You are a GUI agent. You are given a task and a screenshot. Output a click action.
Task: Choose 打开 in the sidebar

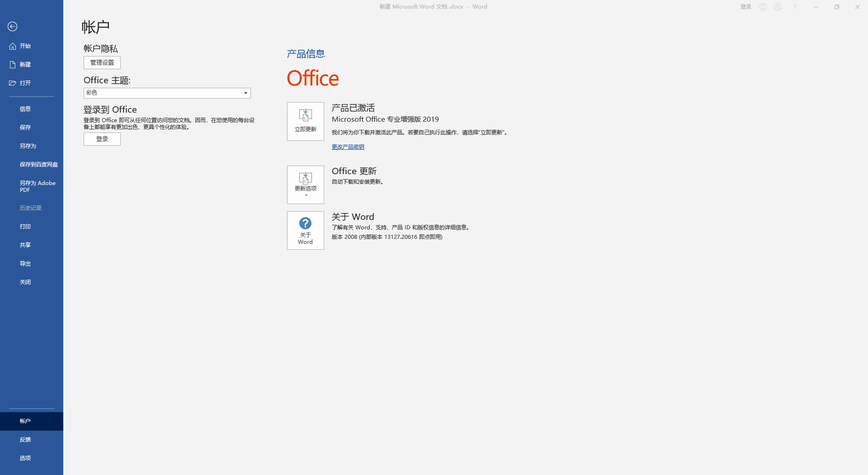pos(32,83)
